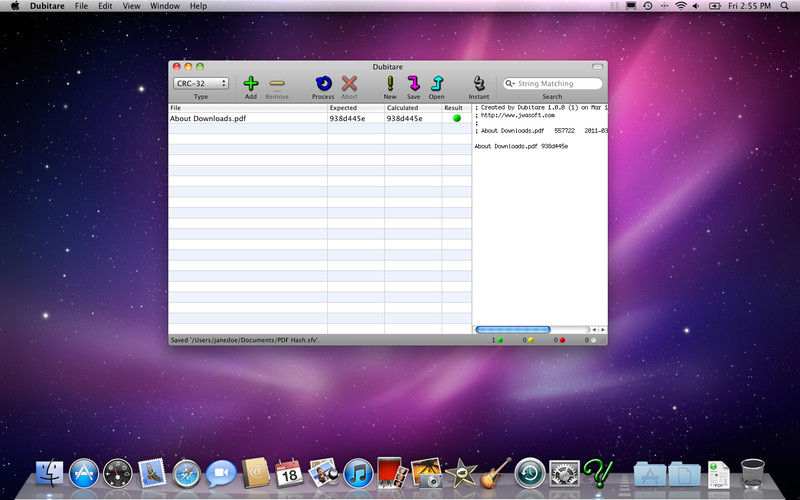Click the left scroll arrow in text pane
Screen dimensions: 800x500
pyautogui.click(x=594, y=330)
